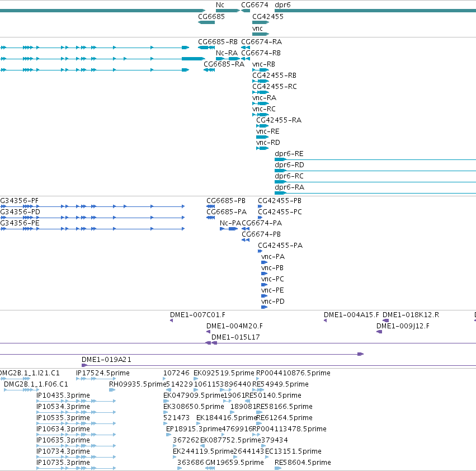Click transcript vnc-RB
476x471 pixels.
(x=263, y=64)
